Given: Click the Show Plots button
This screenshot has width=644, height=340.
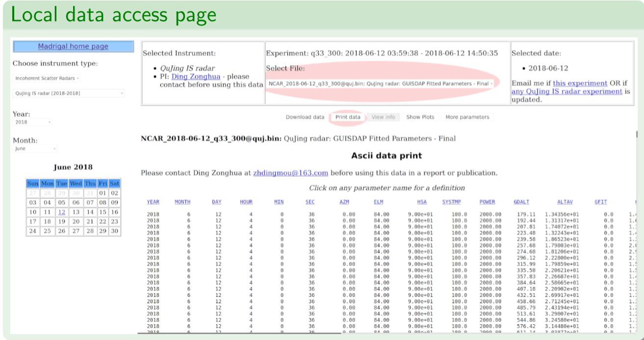Looking at the screenshot, I should point(420,117).
